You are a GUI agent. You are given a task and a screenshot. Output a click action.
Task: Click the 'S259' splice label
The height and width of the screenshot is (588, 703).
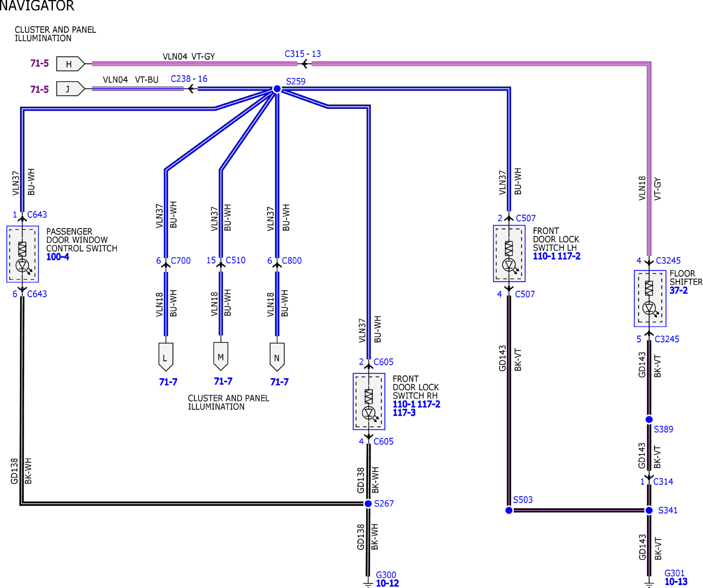(296, 81)
